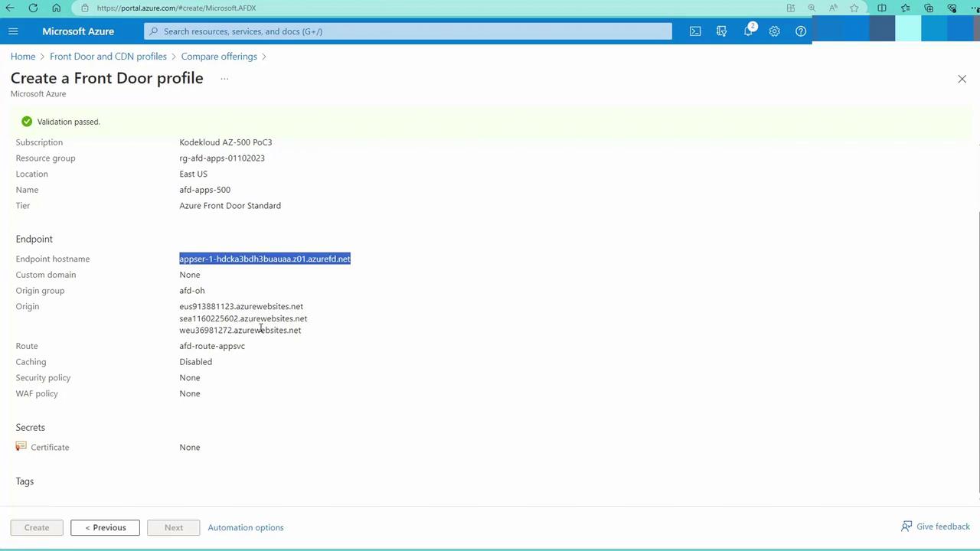
Task: Open the Notifications bell
Action: [749, 31]
